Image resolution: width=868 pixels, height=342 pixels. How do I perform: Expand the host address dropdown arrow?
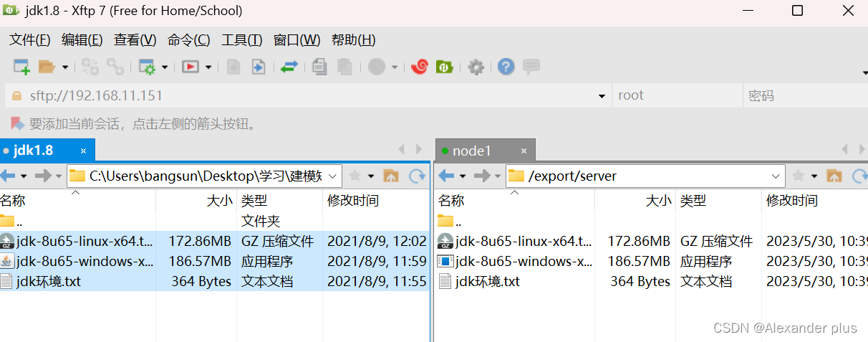click(x=602, y=96)
